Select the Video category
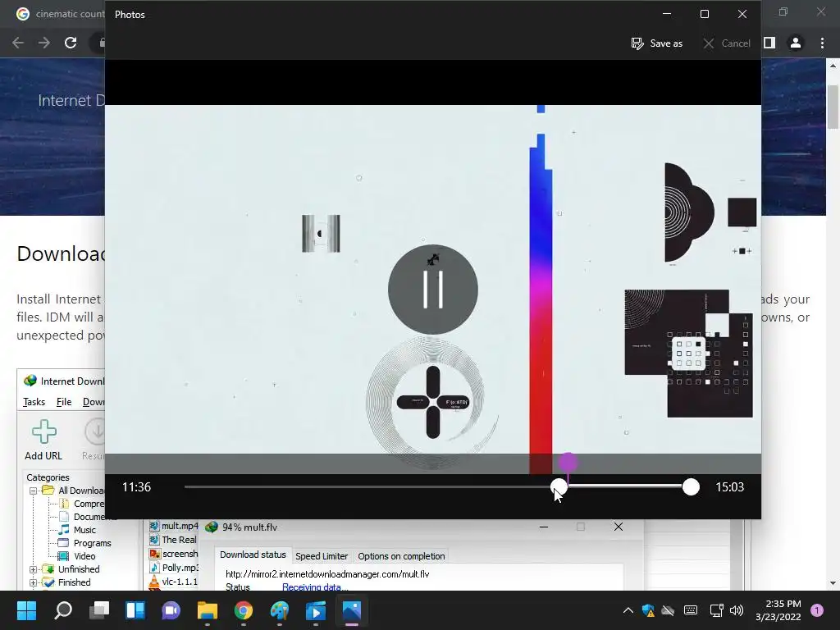Screen dimensions: 840x630 84,556
